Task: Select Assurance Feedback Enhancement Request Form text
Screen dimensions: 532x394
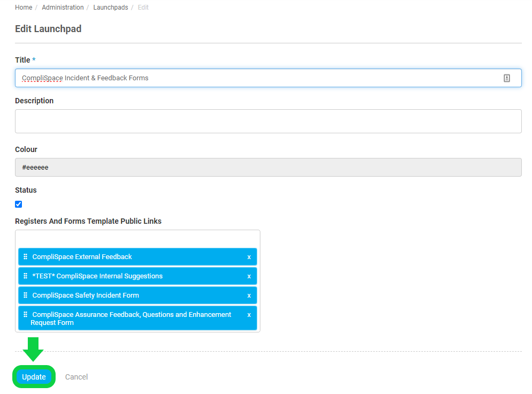Action: click(x=131, y=319)
